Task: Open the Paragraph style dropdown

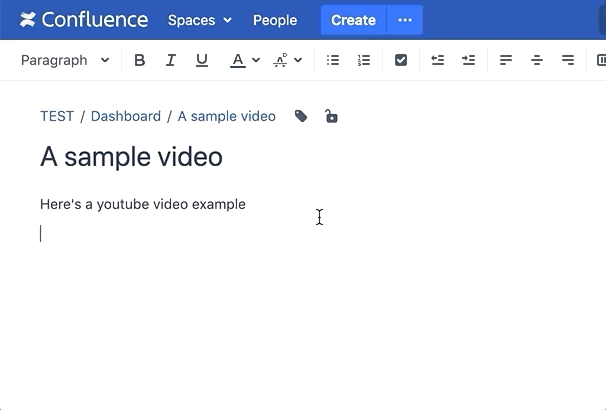Action: point(65,60)
